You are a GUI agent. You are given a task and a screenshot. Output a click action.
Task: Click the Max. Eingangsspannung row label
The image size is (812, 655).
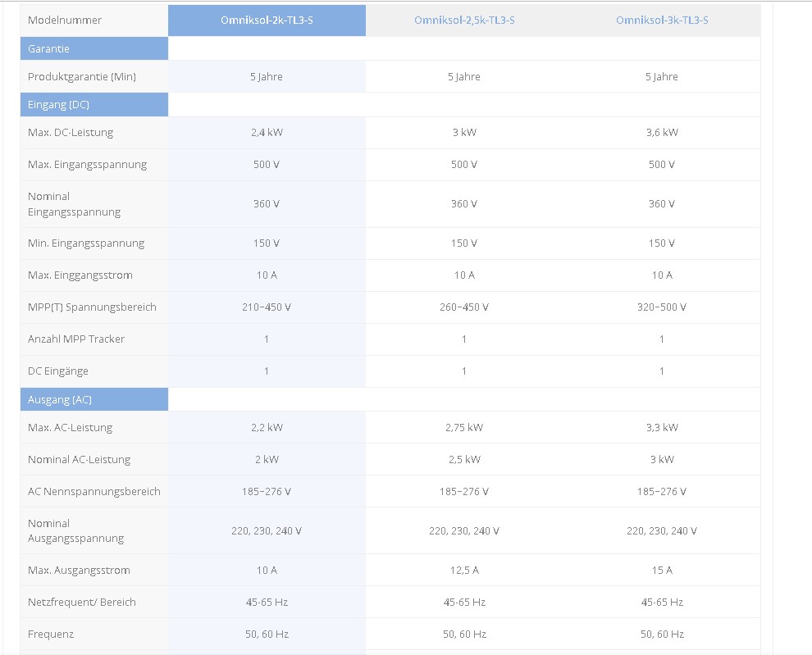[x=88, y=165]
